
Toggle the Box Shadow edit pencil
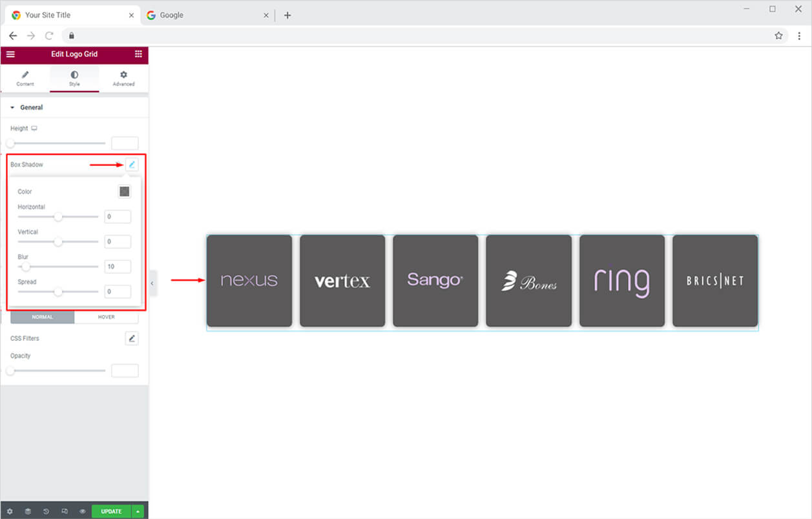[x=132, y=165]
